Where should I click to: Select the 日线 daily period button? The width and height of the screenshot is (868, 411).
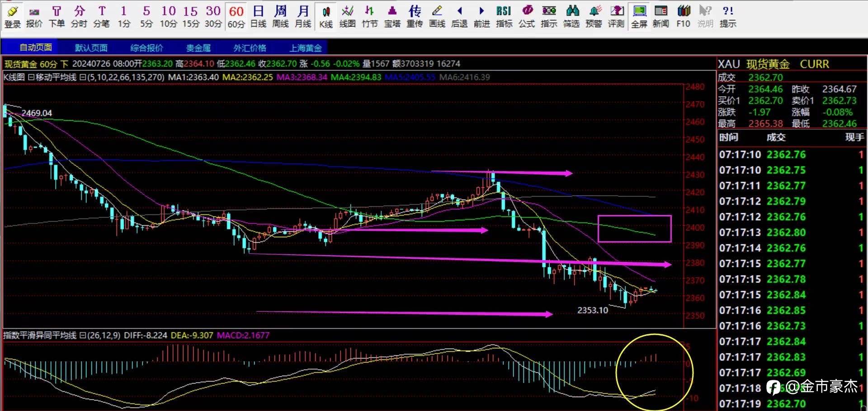(x=258, y=17)
